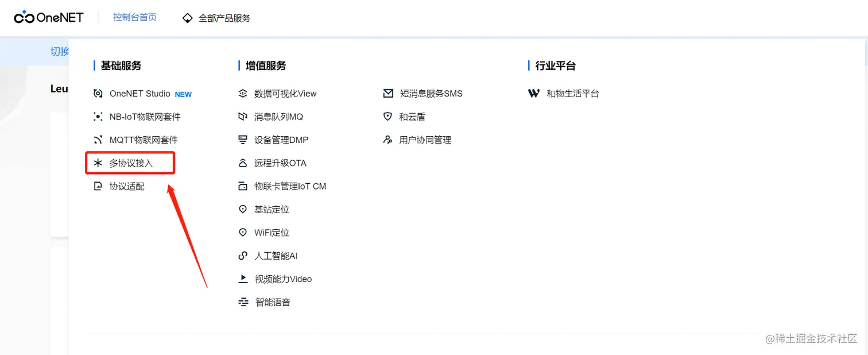Screen dimensions: 868x355
Task: Click the 数据可视化View icon
Action: (x=243, y=94)
